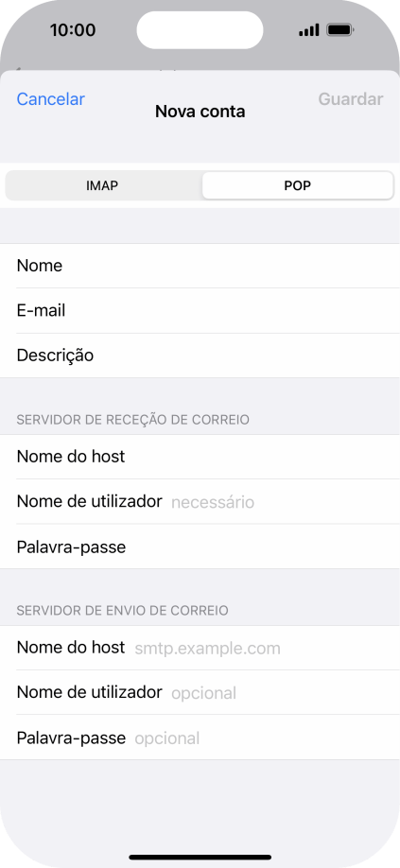Tap incoming server Palavra-passe field
Screen dimensions: 400x868
pos(200,547)
